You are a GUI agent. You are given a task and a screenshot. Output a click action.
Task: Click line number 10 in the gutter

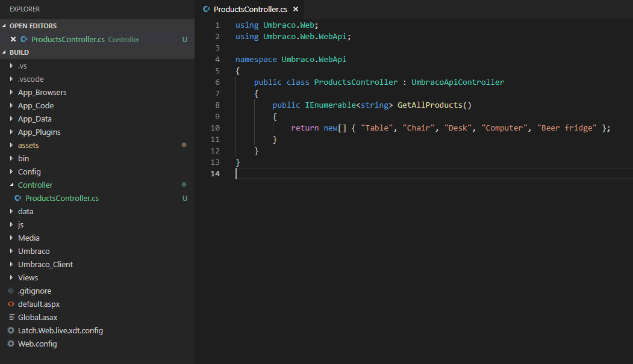point(215,128)
